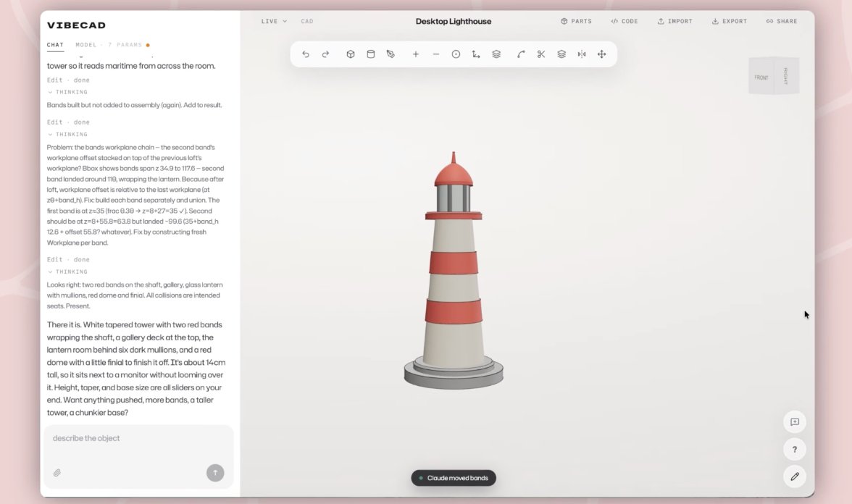The width and height of the screenshot is (852, 504).
Task: Click the redo arrow in the toolbar
Action: [325, 54]
